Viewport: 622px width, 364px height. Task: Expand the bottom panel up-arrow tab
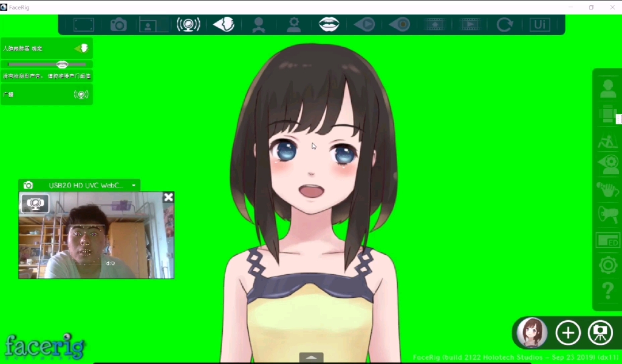[312, 357]
